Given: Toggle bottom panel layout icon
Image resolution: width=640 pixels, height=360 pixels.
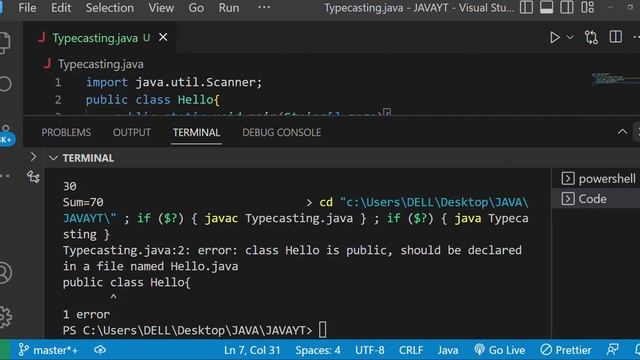Looking at the screenshot, I should tap(547, 7).
